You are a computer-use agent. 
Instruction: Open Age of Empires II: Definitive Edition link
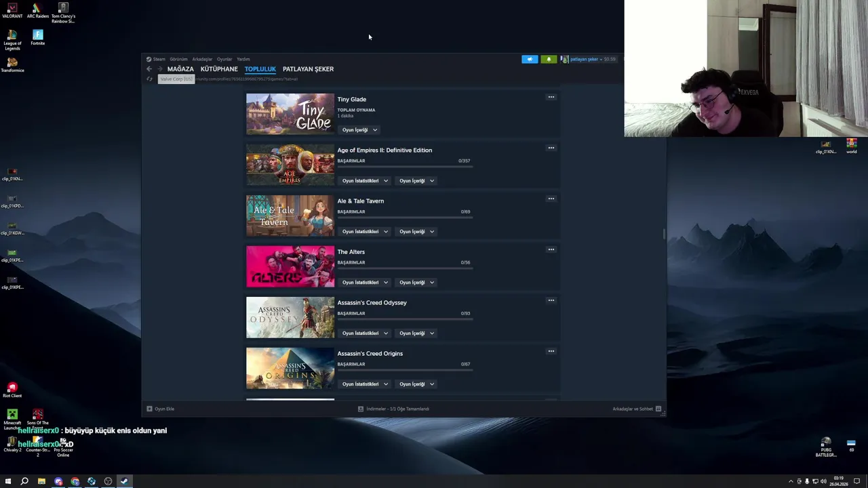(x=384, y=150)
